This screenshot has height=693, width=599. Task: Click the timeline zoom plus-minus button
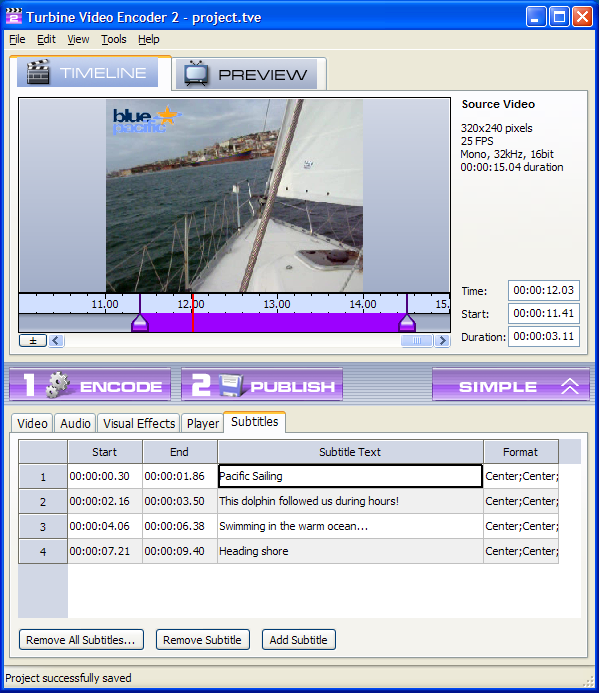(33, 341)
